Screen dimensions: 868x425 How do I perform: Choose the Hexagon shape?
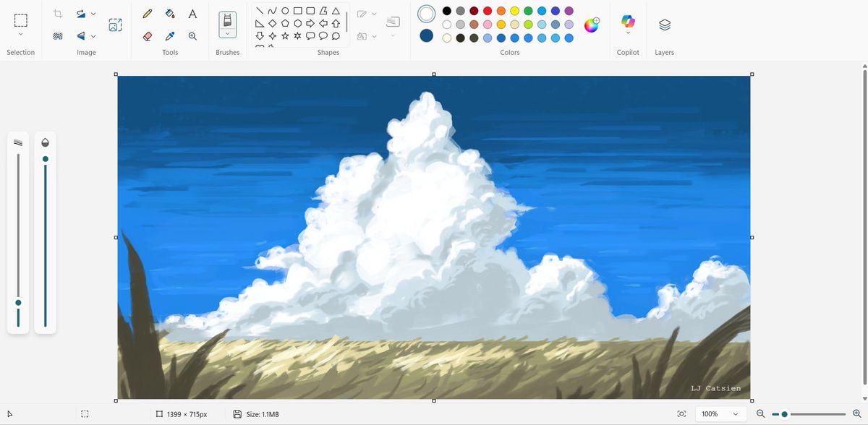pyautogui.click(x=297, y=23)
